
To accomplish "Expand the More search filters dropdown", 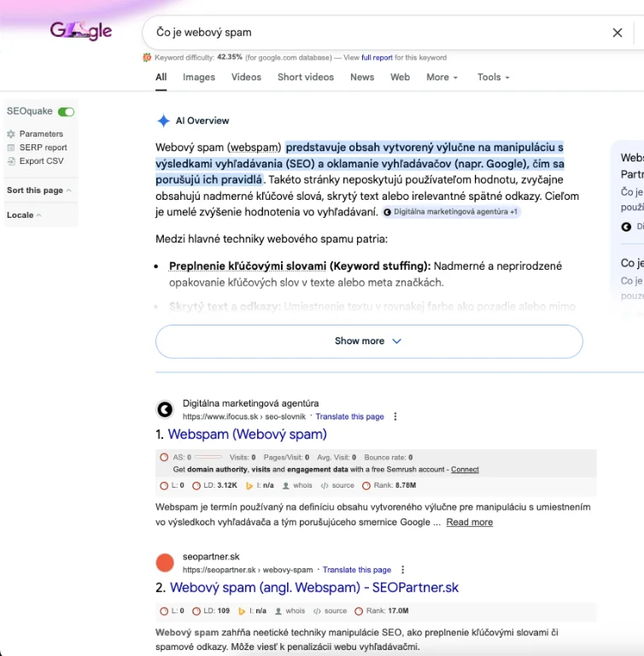I will coord(442,77).
